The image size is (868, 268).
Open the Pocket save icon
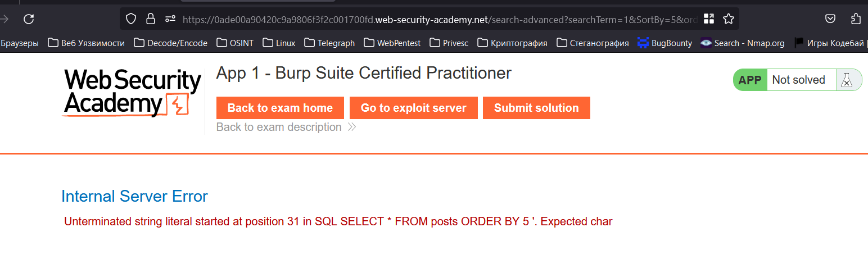[x=830, y=19]
